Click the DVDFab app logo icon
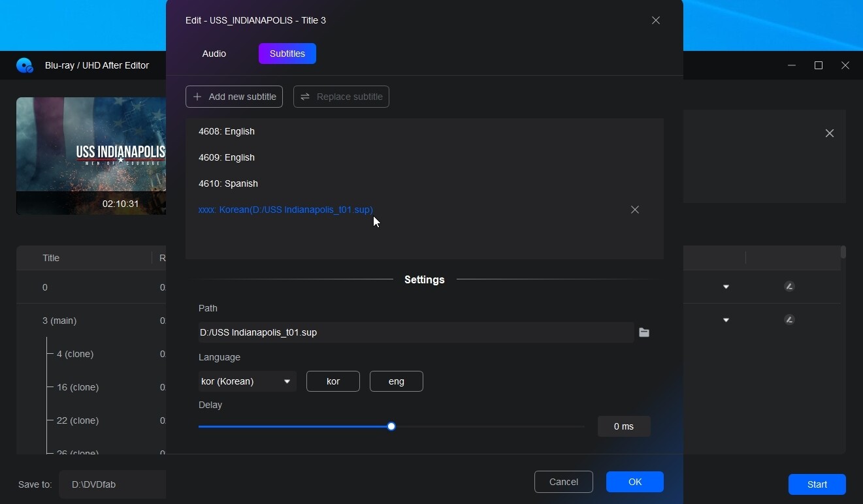This screenshot has width=863, height=504. pos(25,65)
